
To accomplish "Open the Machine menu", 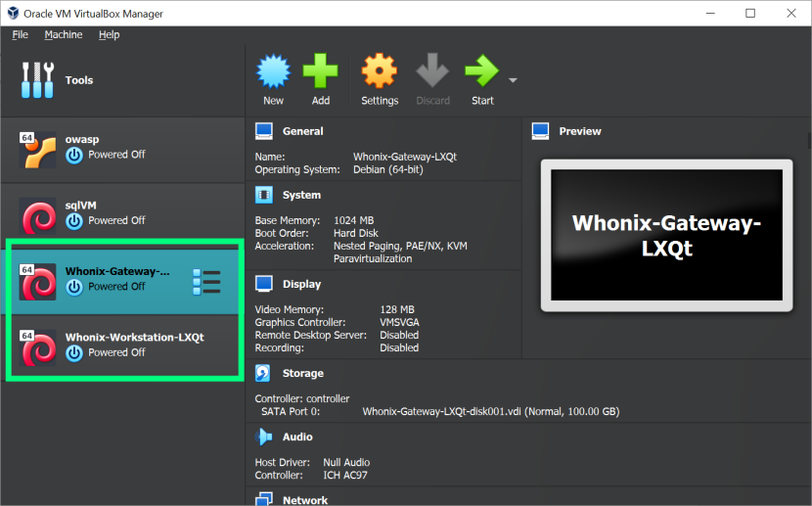I will (64, 34).
